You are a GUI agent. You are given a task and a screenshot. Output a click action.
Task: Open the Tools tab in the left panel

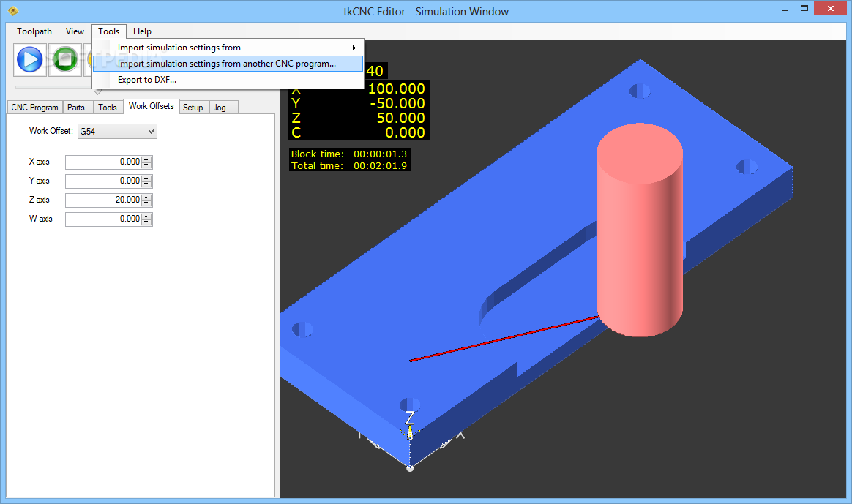tap(108, 108)
